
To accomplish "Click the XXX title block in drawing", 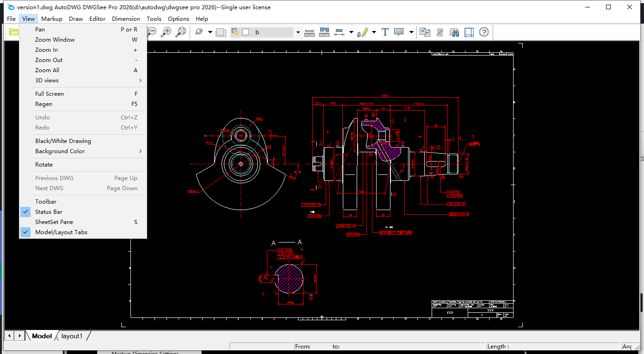I will pyautogui.click(x=472, y=309).
